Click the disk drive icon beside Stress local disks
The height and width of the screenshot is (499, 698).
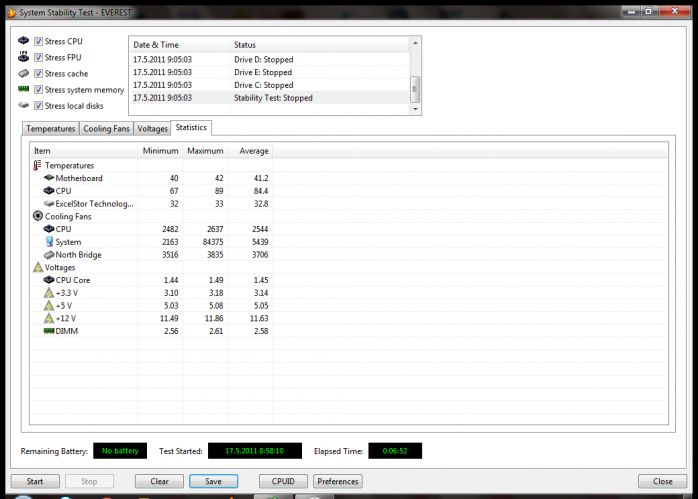click(24, 105)
